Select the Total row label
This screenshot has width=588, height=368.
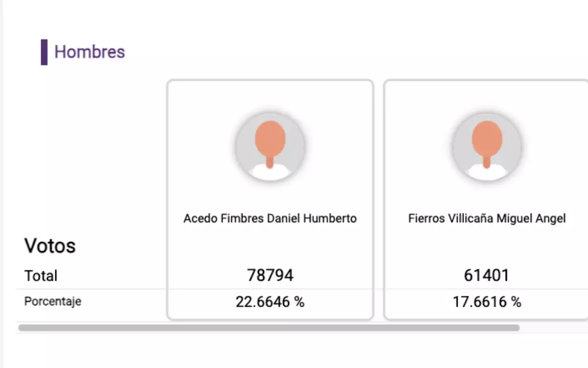pos(41,276)
